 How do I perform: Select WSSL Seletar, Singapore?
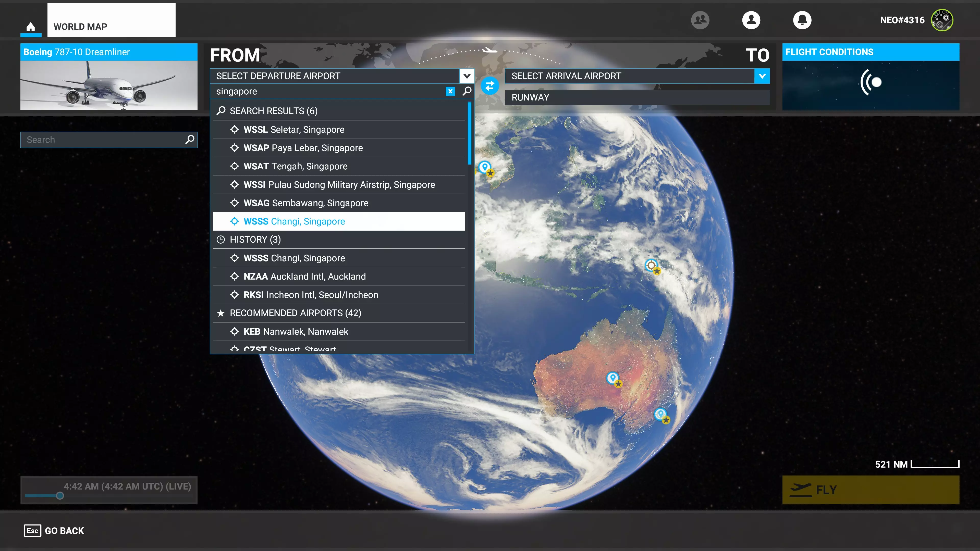[294, 130]
